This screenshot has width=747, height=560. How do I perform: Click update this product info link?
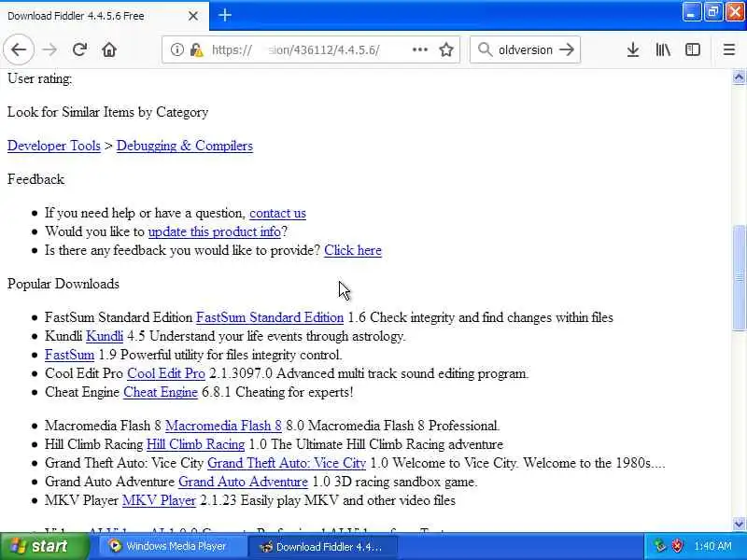[x=215, y=231]
